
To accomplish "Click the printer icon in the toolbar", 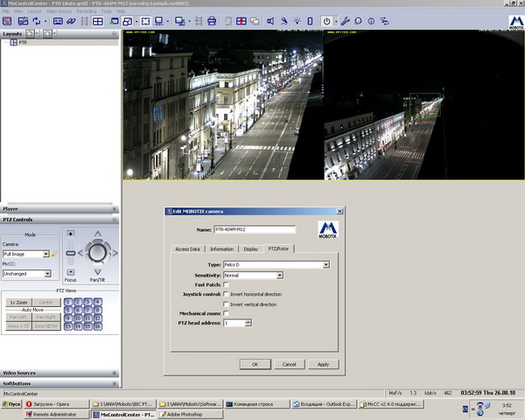I will point(212,21).
